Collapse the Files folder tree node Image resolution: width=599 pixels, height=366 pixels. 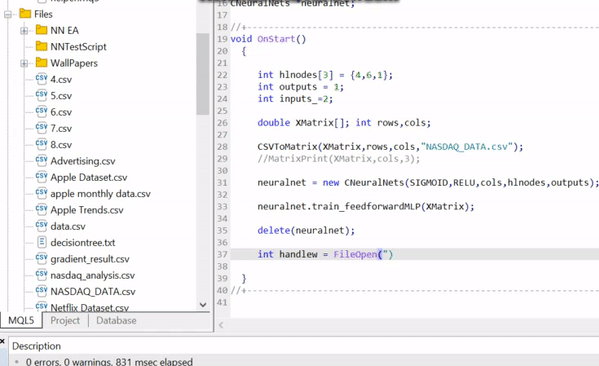tap(8, 15)
